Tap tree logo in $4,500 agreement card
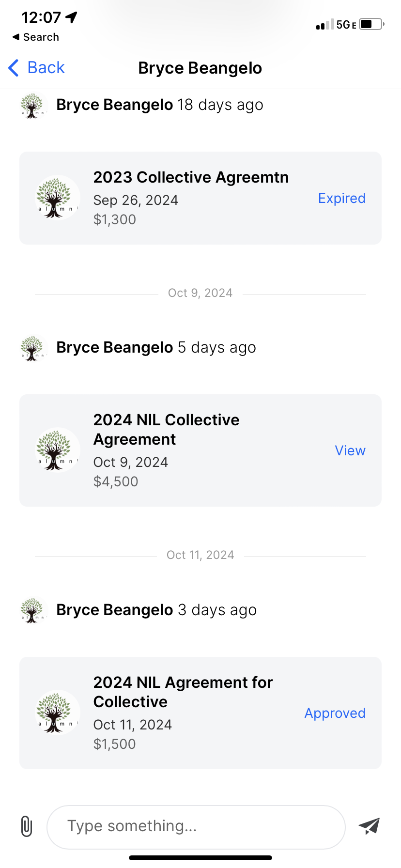The image size is (401, 868). point(57,450)
